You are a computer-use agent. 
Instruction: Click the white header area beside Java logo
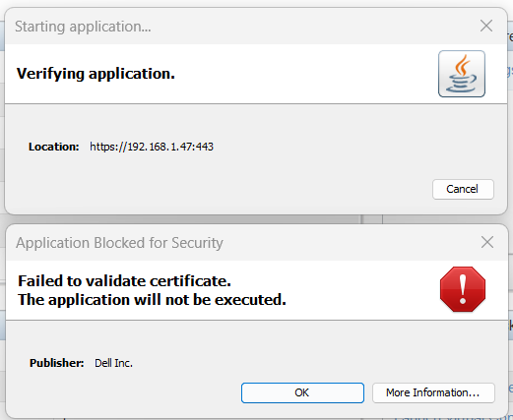(305, 74)
